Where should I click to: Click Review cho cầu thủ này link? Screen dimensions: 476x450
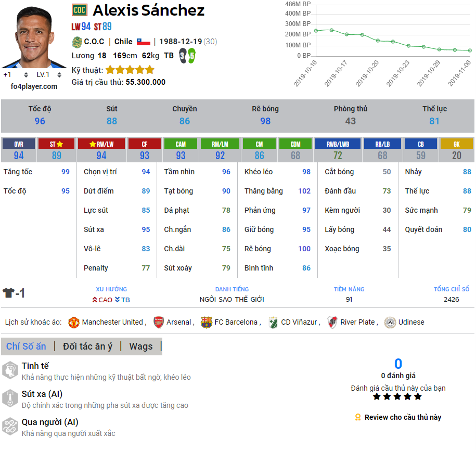tap(403, 417)
